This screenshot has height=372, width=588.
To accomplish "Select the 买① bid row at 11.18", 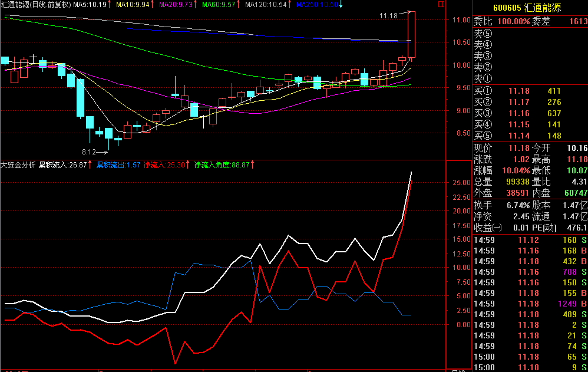I will (x=530, y=91).
